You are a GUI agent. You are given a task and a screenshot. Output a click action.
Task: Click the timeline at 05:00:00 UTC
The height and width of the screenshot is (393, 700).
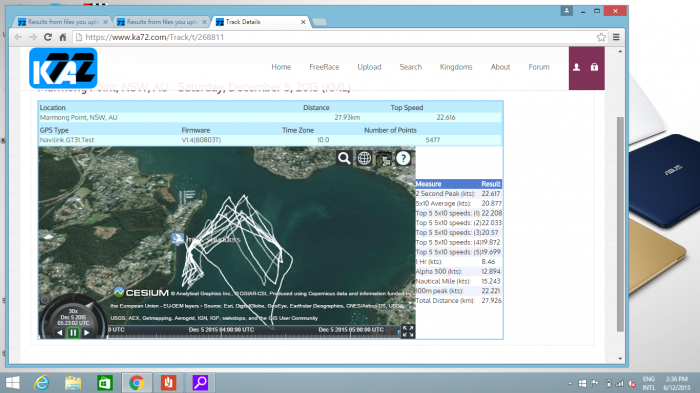[x=351, y=330]
